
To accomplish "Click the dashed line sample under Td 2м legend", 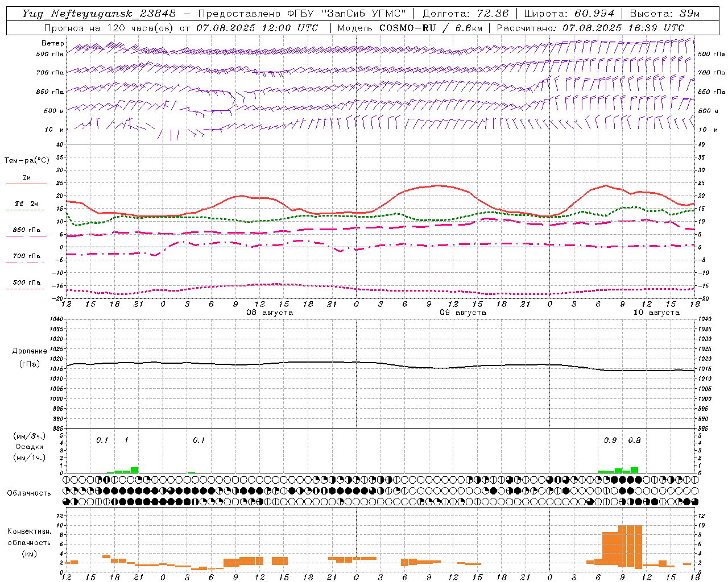I will tap(26, 210).
